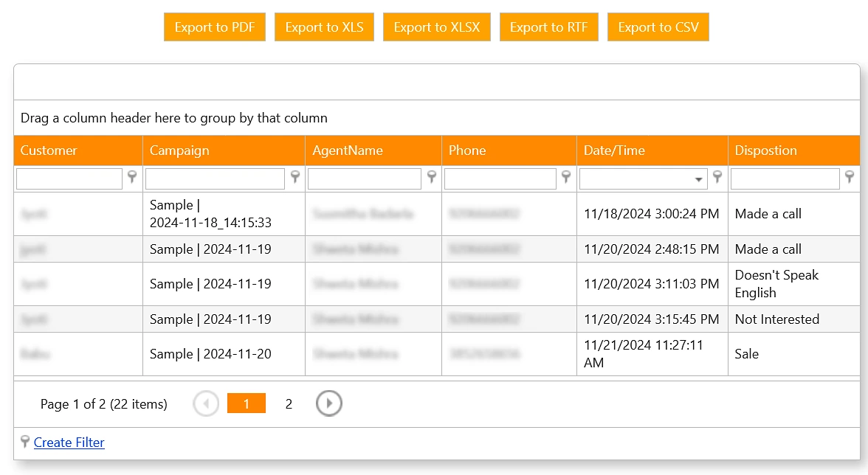Viewport: 868px width, 475px height.
Task: Go to the next page arrow
Action: (x=329, y=403)
